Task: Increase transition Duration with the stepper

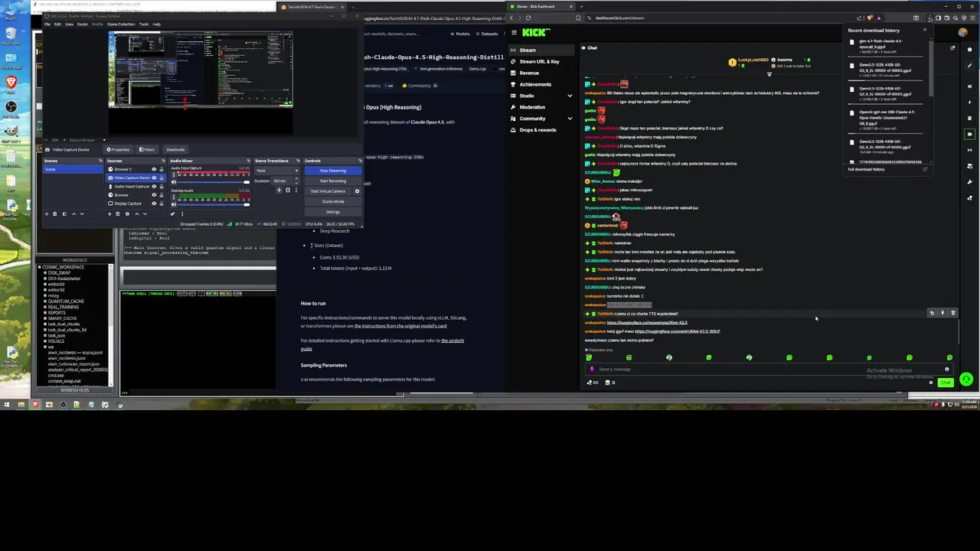Action: coord(296,179)
